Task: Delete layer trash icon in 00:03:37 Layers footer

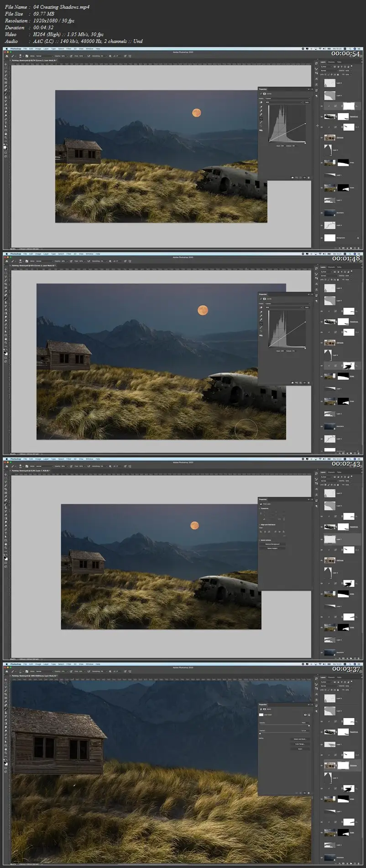Action: point(358,863)
